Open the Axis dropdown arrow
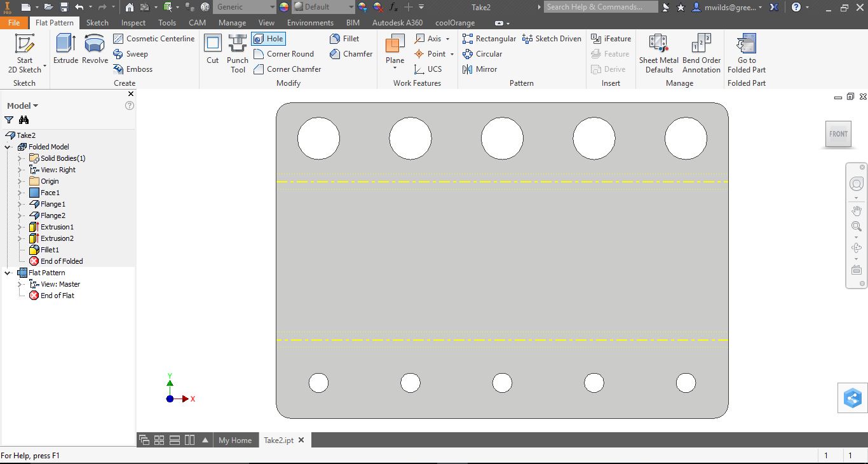The image size is (868, 464). (x=448, y=39)
